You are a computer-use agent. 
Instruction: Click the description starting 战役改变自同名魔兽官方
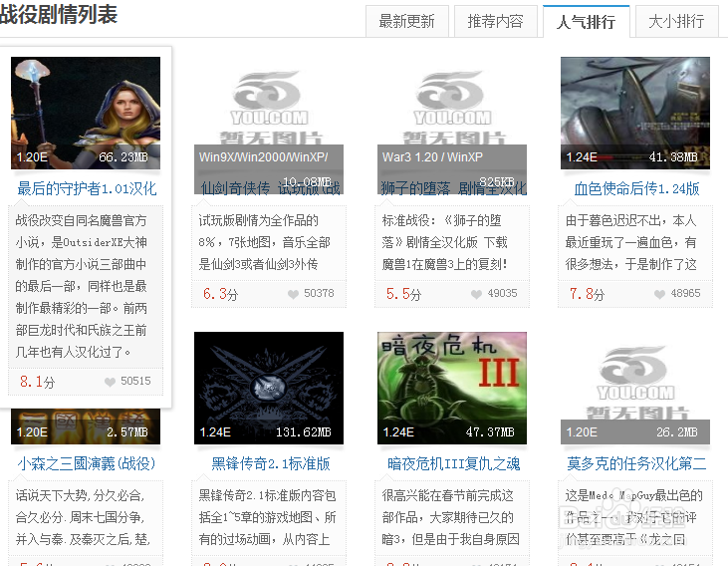click(x=82, y=286)
